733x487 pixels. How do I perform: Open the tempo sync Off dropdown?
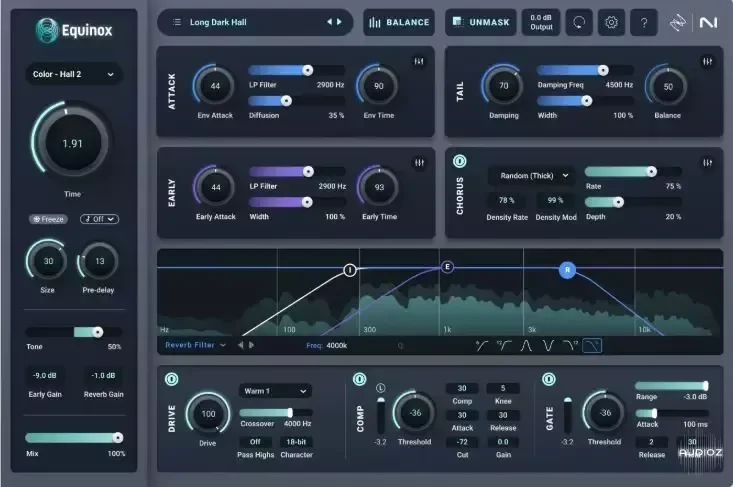[x=99, y=219]
